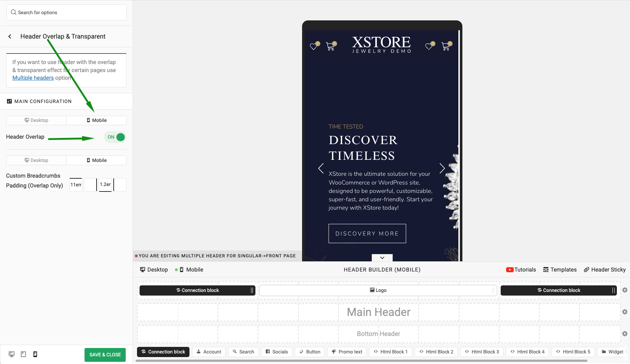This screenshot has width=630, height=364.
Task: Switch to desktop preview icon in footer
Action: coord(12,354)
